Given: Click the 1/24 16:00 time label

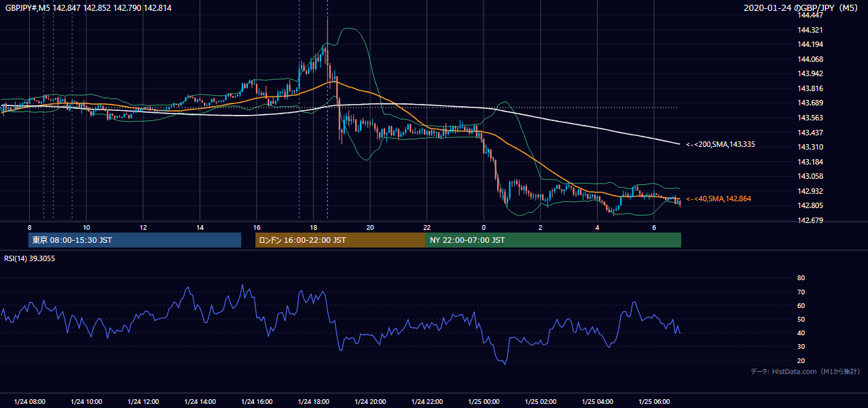Looking at the screenshot, I should pos(256,402).
